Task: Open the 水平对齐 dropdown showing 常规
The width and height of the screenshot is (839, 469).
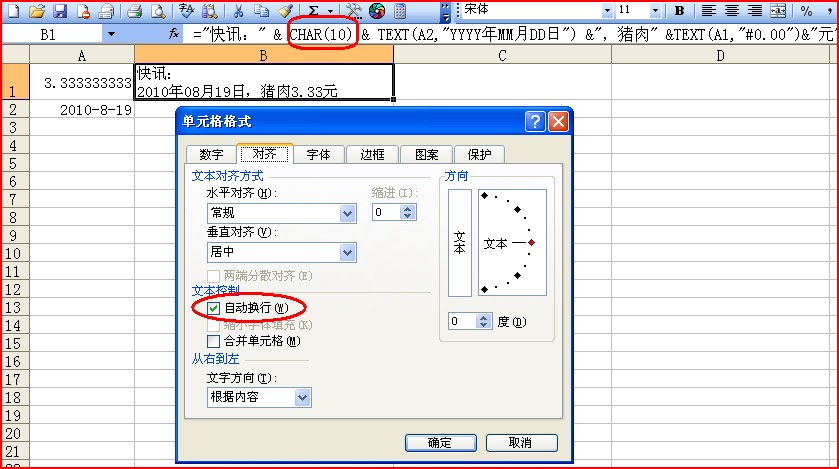Action: [347, 213]
